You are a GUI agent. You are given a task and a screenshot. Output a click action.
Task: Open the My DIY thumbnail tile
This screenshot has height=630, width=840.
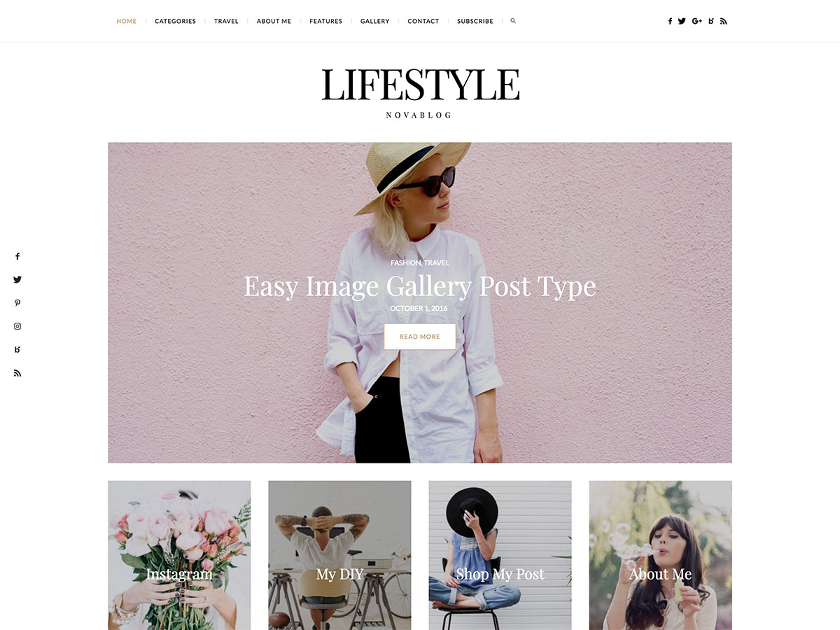[x=339, y=555]
